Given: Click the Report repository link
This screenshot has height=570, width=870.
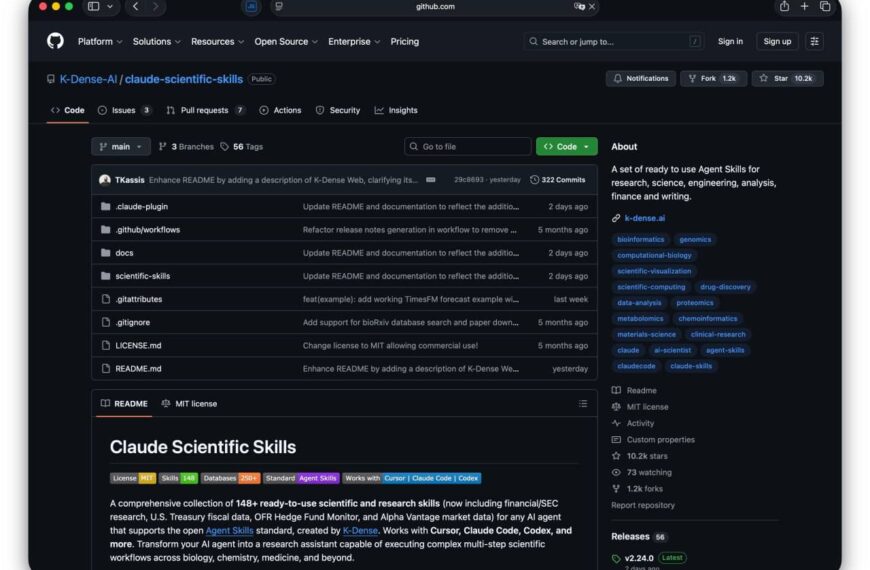Looking at the screenshot, I should pos(643,505).
